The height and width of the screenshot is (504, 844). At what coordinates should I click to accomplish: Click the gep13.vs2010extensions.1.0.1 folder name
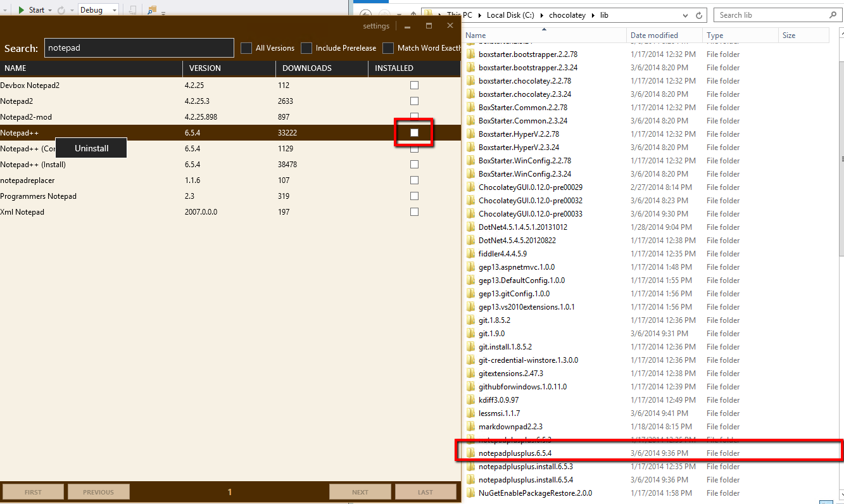tap(527, 307)
